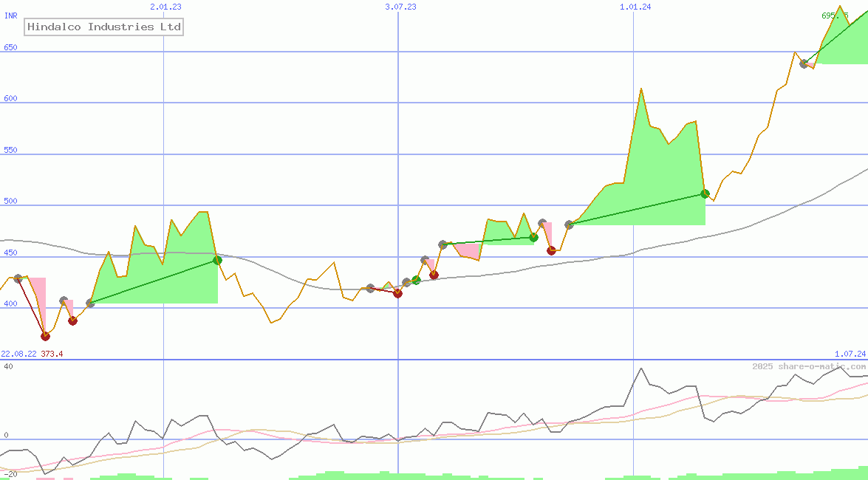Select the 2.01.23 date label
Screen dimensions: 868x480
165,7
